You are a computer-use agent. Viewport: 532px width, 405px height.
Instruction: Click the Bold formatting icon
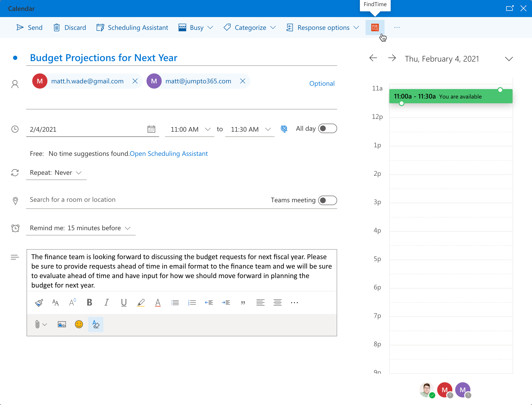pos(89,302)
